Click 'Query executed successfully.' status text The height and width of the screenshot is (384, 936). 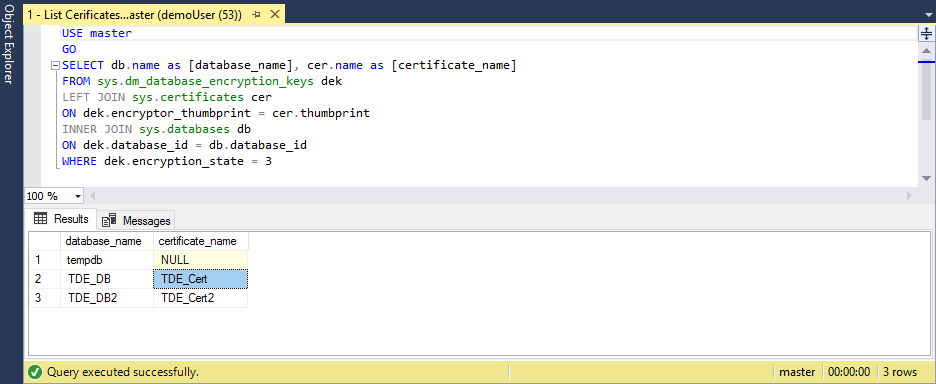[123, 372]
